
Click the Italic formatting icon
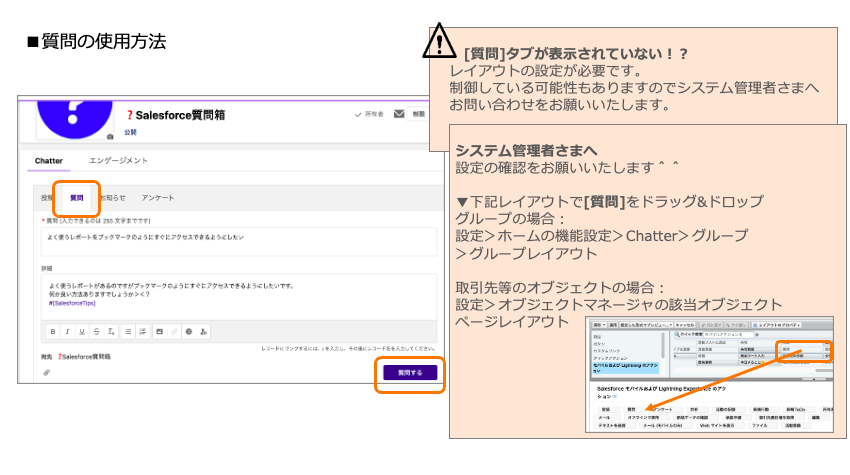click(x=67, y=331)
